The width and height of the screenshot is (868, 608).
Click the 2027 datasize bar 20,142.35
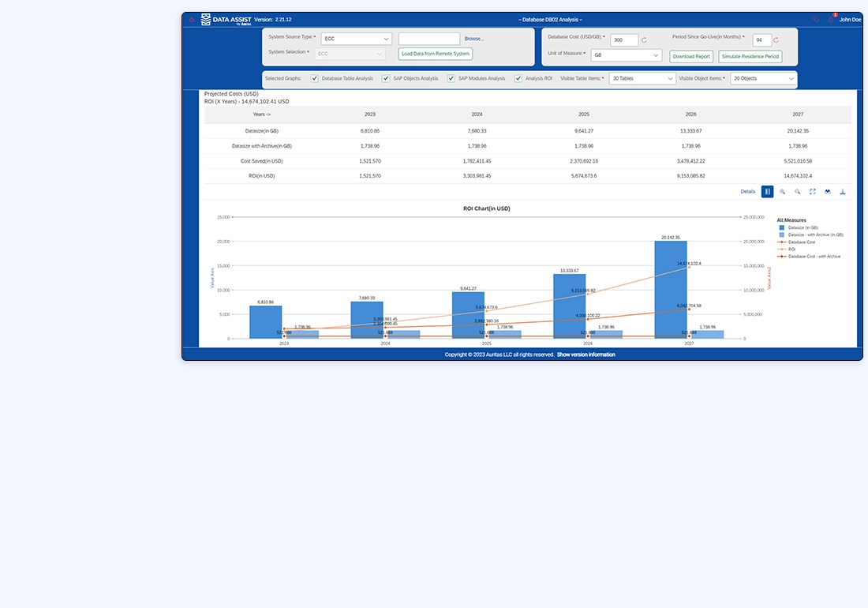[x=671, y=290]
